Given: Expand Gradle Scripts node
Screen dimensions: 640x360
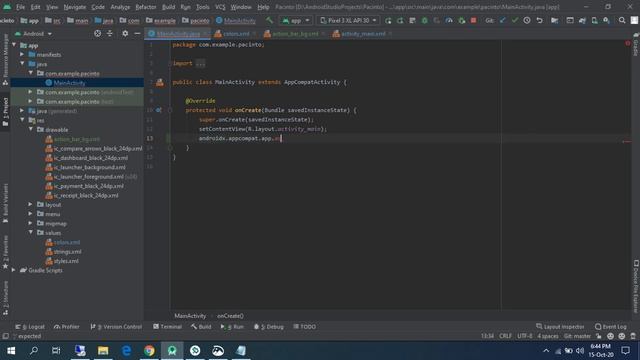Looking at the screenshot, I should [13, 270].
